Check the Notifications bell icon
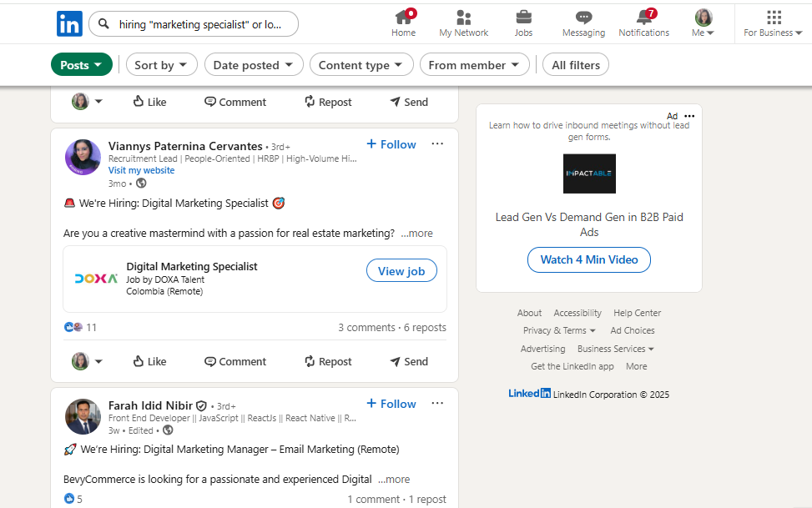 [x=643, y=23]
